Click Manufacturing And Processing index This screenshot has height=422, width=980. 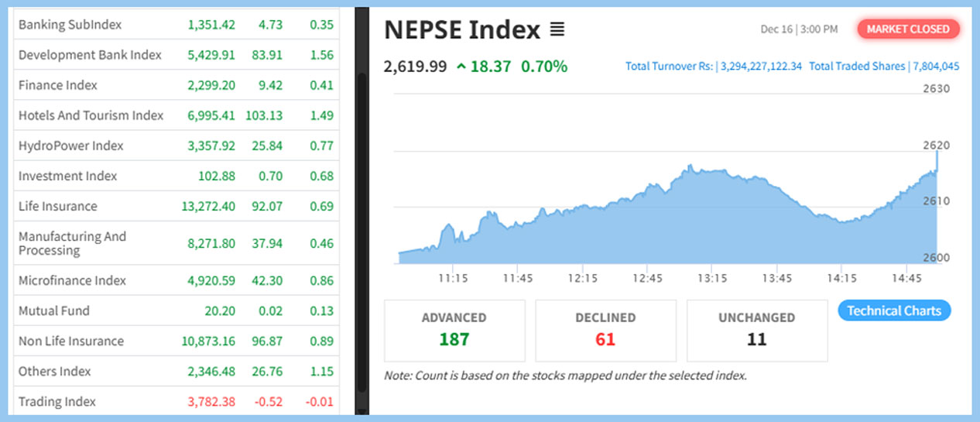72,243
